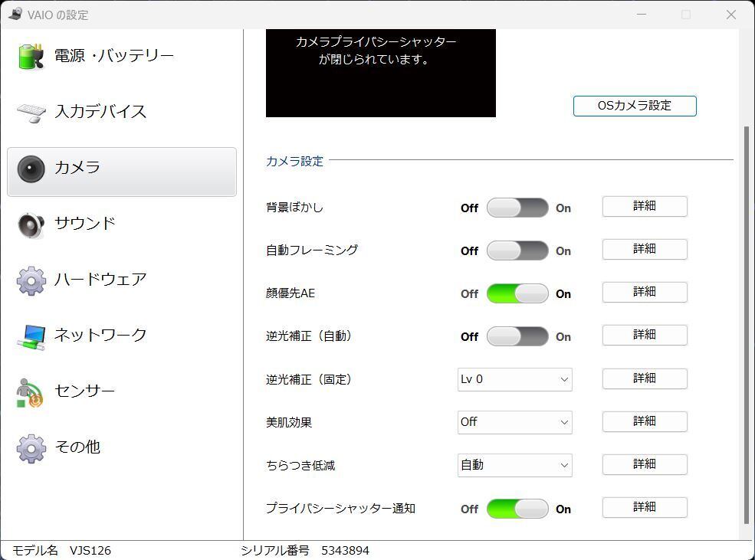Enable 逆光補正（自動） toggle

[x=517, y=336]
